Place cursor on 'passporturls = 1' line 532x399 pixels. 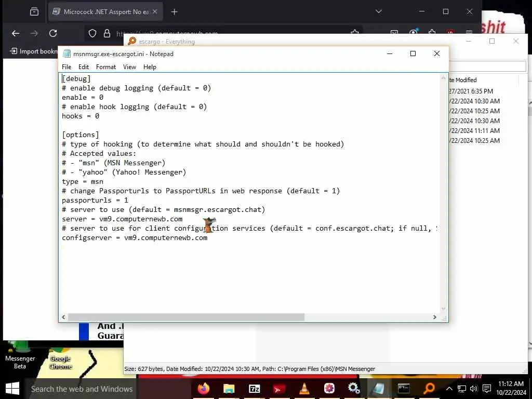(x=95, y=201)
